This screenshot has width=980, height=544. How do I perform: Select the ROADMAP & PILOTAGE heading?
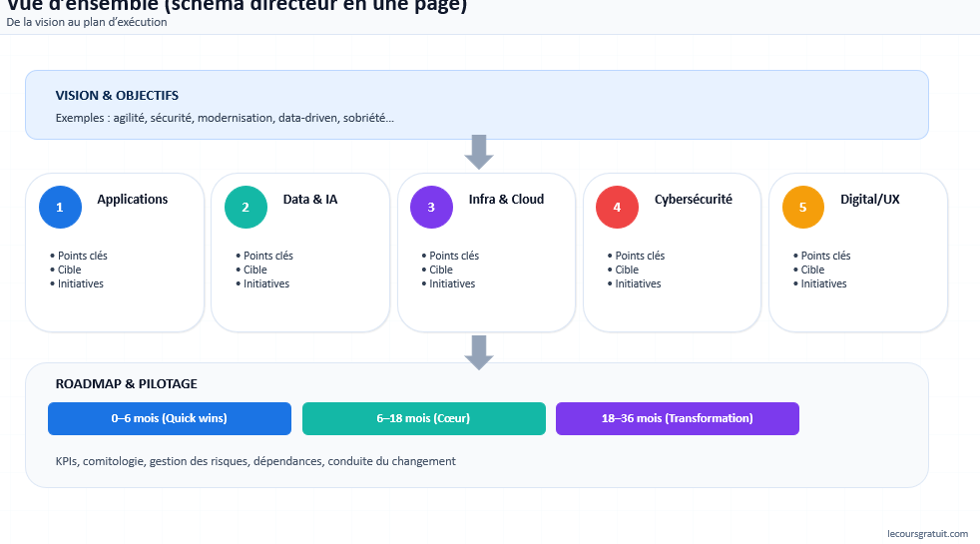(x=126, y=384)
